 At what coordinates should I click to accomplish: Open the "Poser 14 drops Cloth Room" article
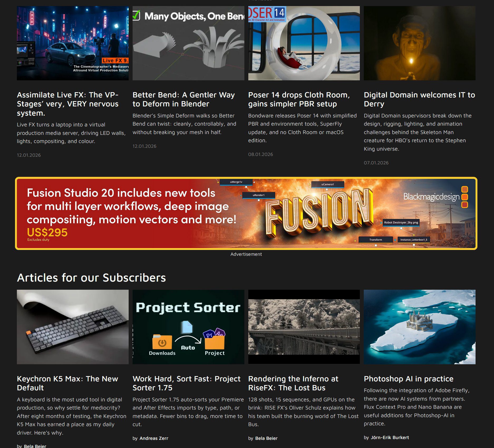pos(299,99)
